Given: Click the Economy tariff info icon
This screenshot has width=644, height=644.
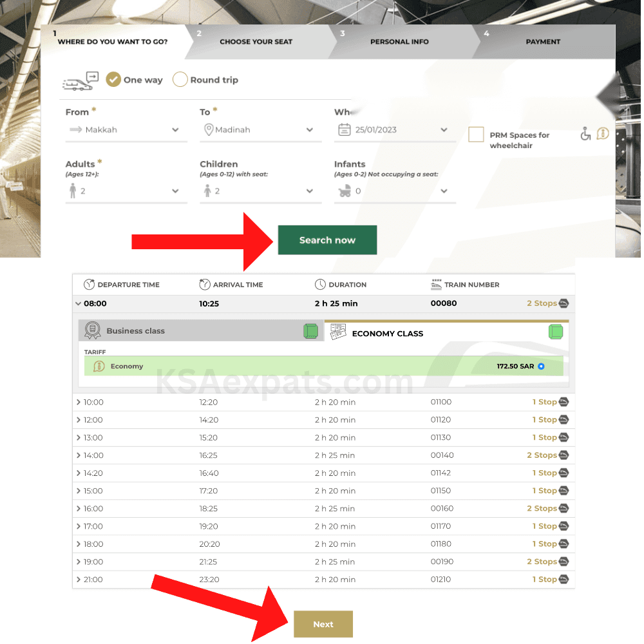Looking at the screenshot, I should tap(99, 366).
